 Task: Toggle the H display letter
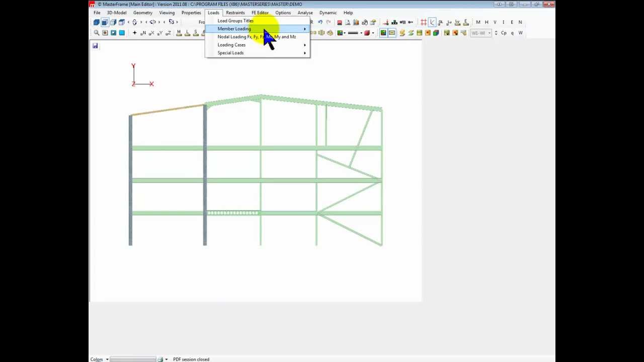(487, 22)
